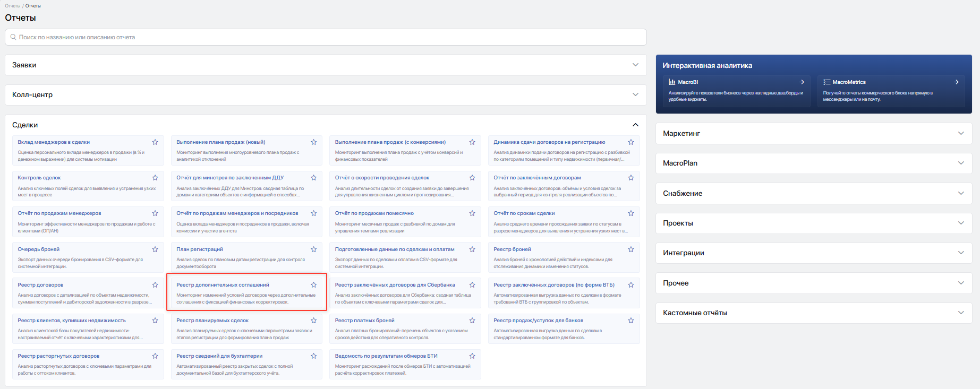The image size is (980, 389).
Task: Toggle favorite star for Контроль сделок
Action: 155,178
